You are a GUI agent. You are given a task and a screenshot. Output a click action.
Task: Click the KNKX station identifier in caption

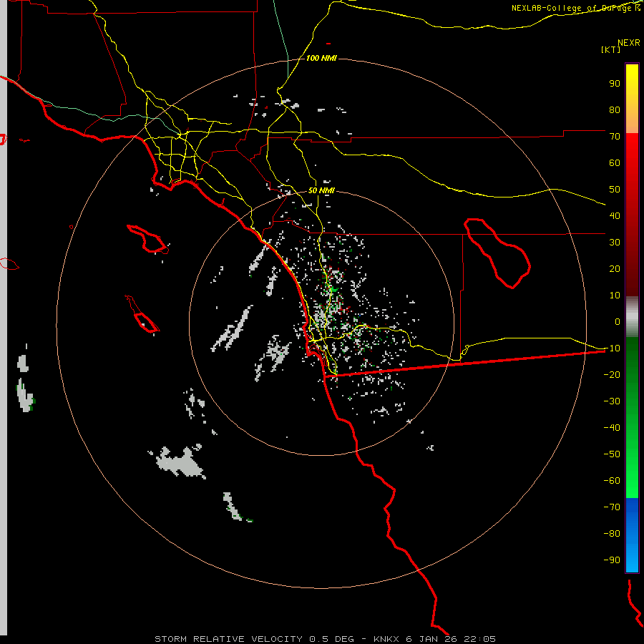(x=386, y=639)
